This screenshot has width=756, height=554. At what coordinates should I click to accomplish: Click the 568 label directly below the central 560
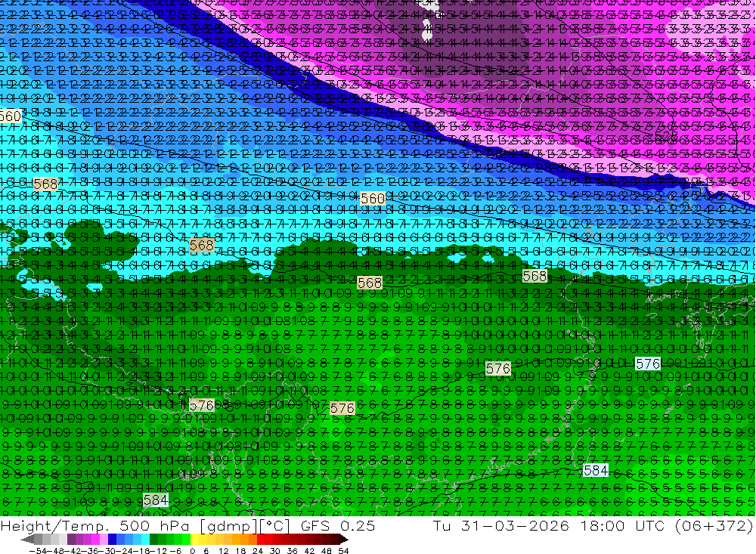(x=370, y=283)
